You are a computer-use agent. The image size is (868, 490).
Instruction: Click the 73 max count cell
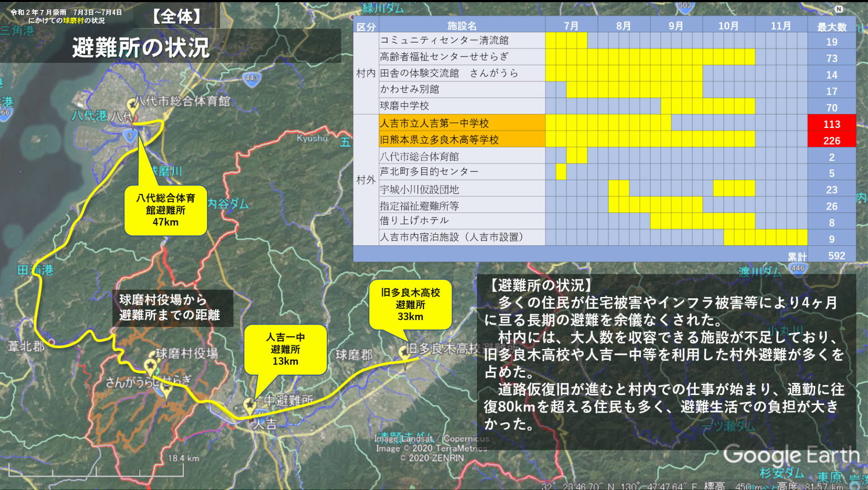[x=832, y=58]
